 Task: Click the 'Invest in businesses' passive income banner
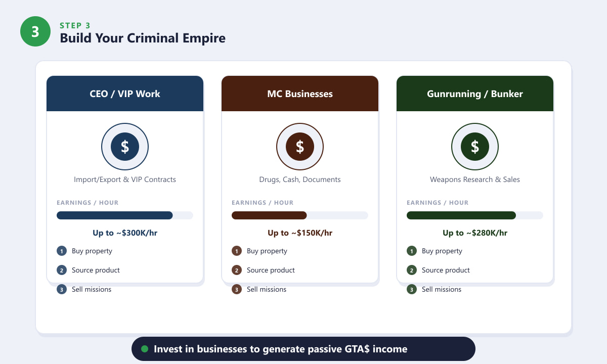tap(303, 349)
